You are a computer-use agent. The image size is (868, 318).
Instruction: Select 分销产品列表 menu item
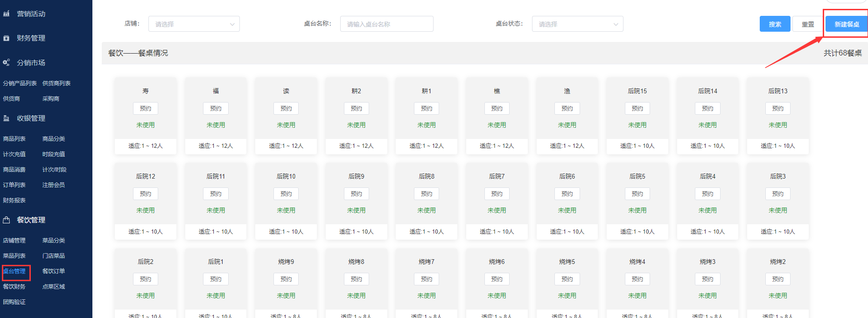pyautogui.click(x=20, y=83)
